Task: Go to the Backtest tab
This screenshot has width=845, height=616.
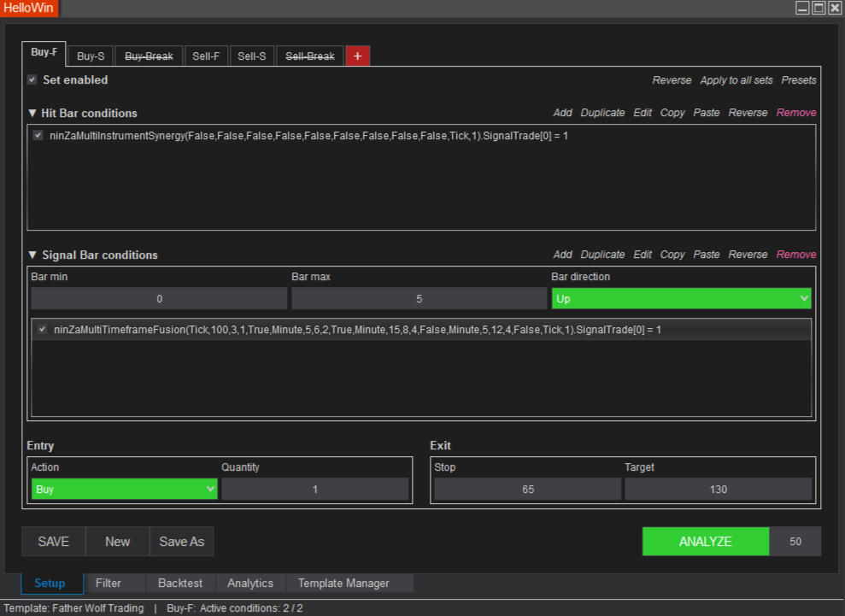Action: pyautogui.click(x=180, y=583)
